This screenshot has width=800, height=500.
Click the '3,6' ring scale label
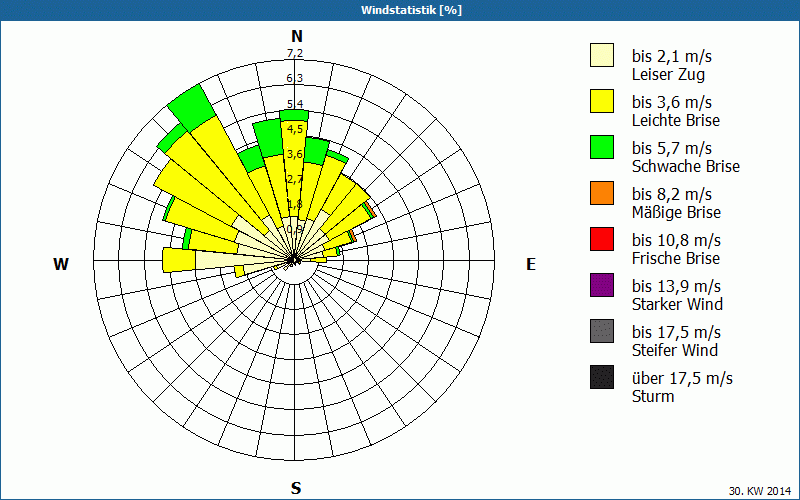pyautogui.click(x=295, y=154)
